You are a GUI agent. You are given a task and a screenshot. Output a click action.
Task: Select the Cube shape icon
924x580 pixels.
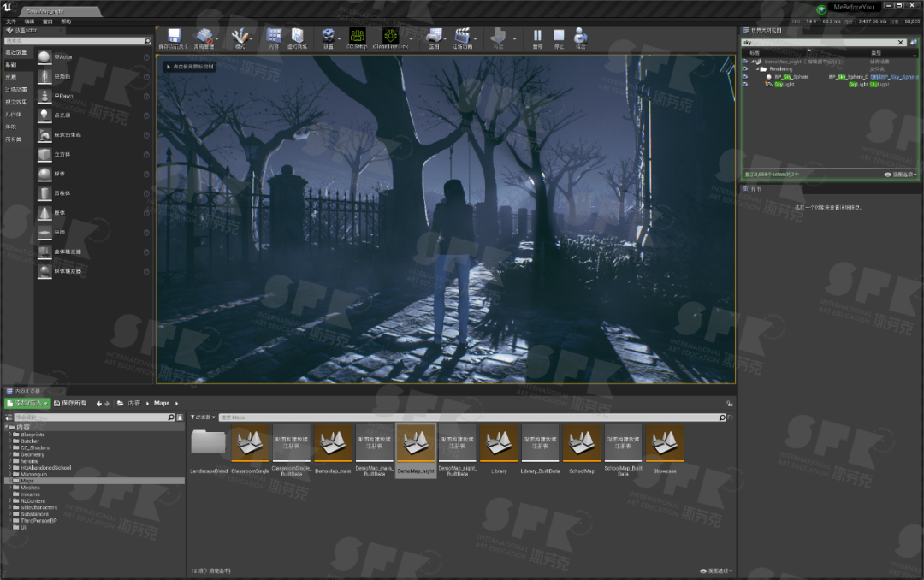coord(44,154)
